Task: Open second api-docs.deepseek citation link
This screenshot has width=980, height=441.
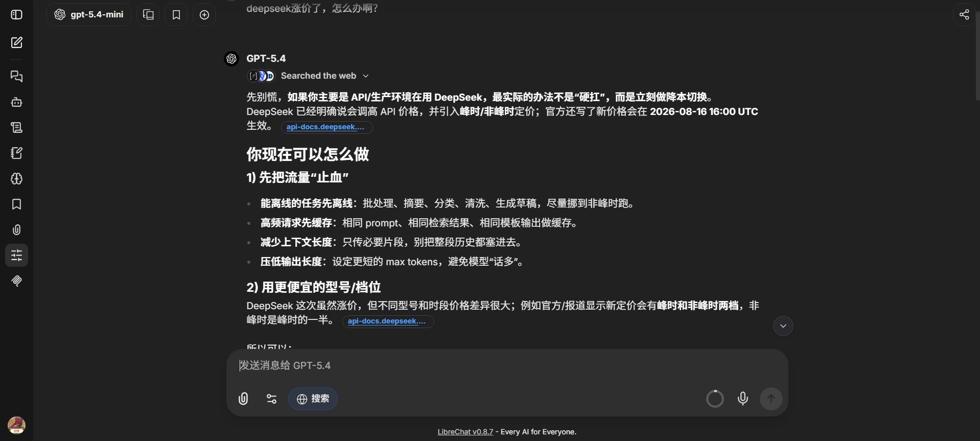Action: click(388, 321)
